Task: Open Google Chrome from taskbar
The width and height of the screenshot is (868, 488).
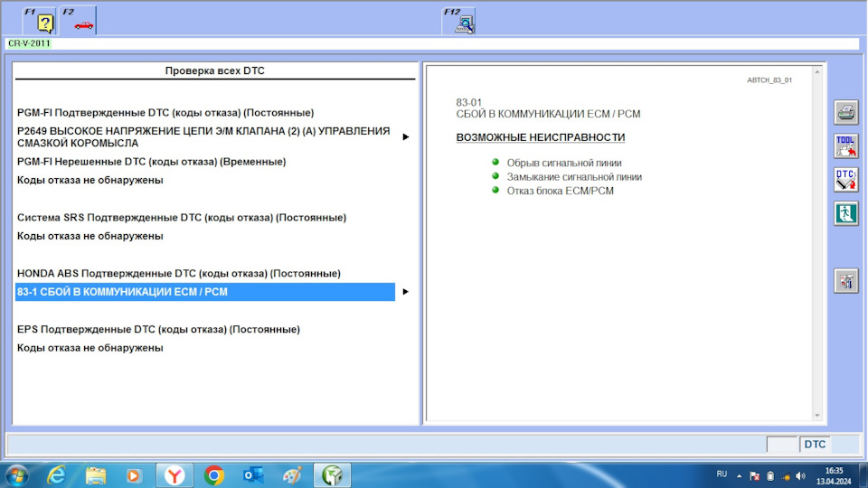Action: tap(213, 475)
